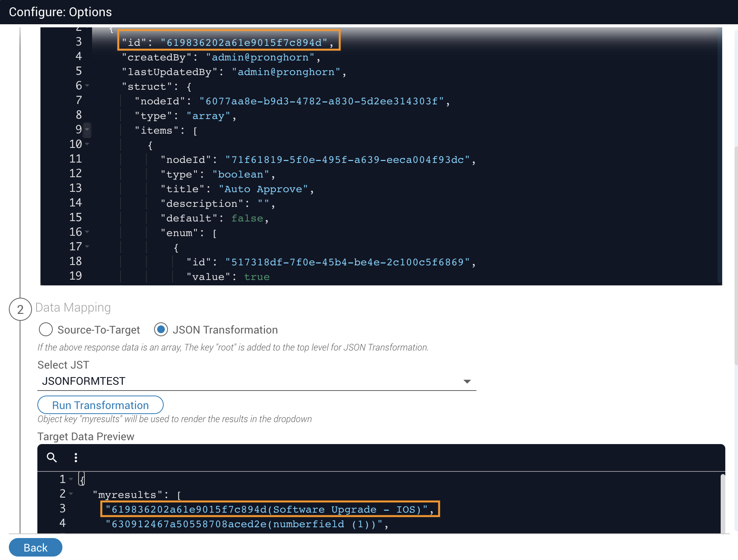This screenshot has width=738, height=560.
Task: Collapse the "items" array at line 9
Action: point(87,129)
